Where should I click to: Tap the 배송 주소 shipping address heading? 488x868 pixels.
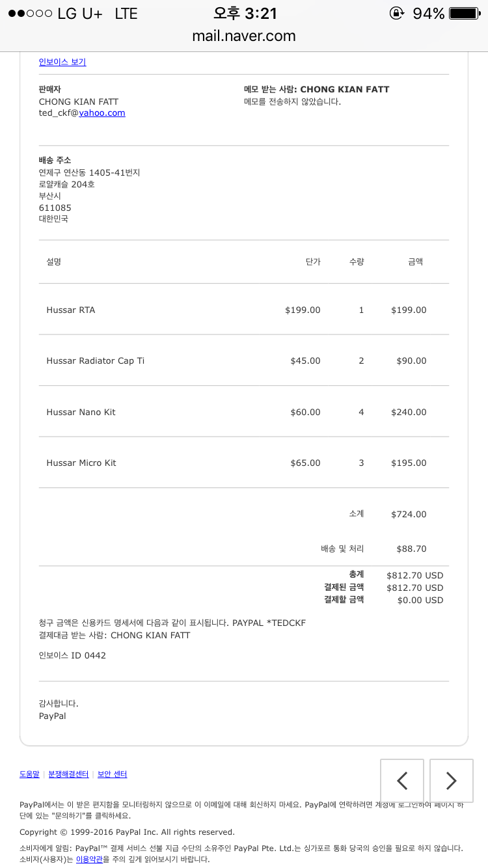click(55, 159)
